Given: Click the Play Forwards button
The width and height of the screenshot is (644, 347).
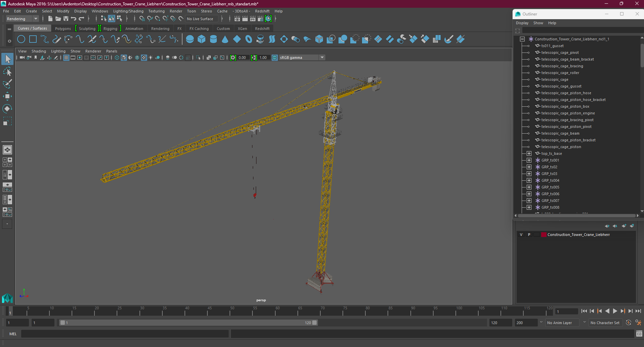Looking at the screenshot, I should coord(615,311).
